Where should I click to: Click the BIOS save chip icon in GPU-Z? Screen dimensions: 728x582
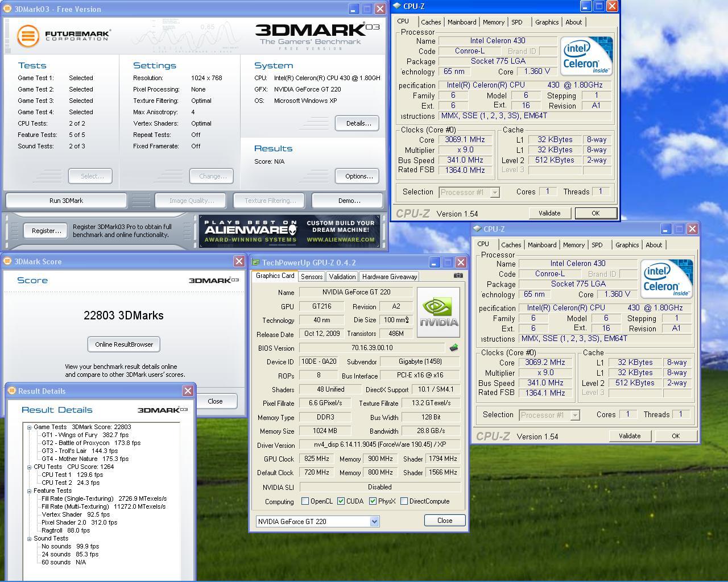(454, 347)
